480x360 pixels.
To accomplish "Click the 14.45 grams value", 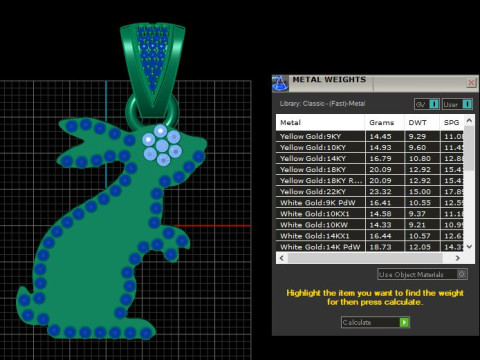I will 380,136.
